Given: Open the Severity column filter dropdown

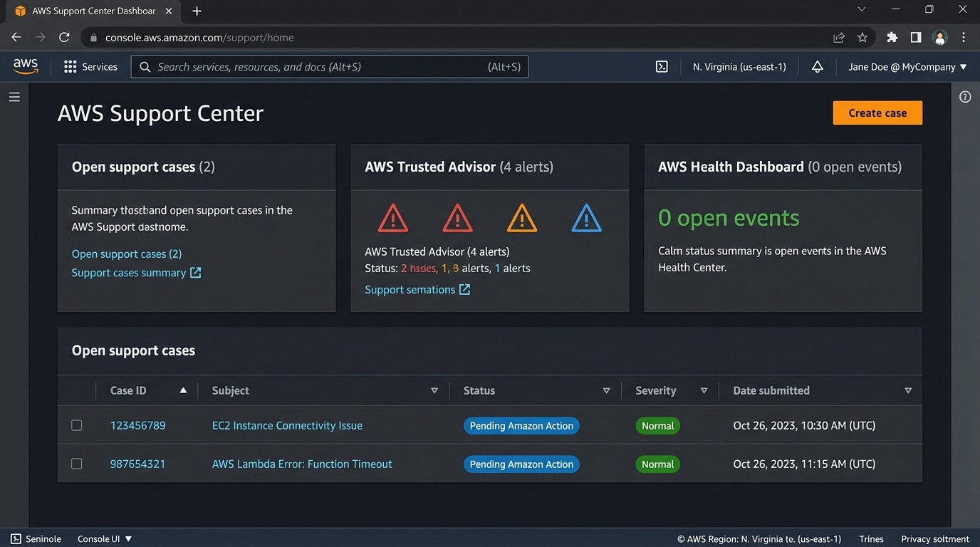Looking at the screenshot, I should [704, 390].
